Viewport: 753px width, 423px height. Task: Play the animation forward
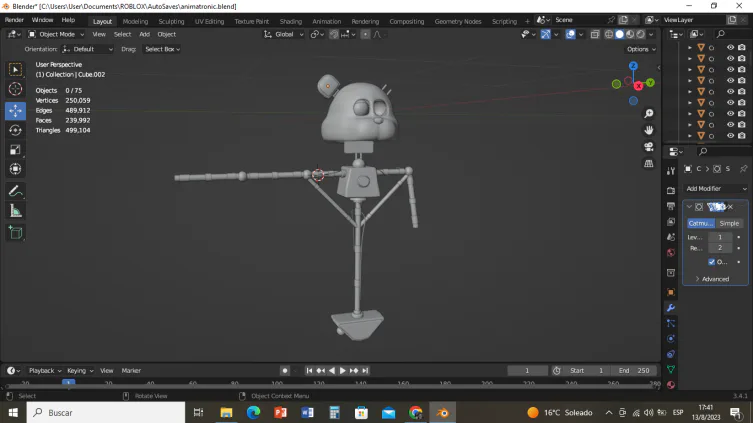click(x=343, y=371)
